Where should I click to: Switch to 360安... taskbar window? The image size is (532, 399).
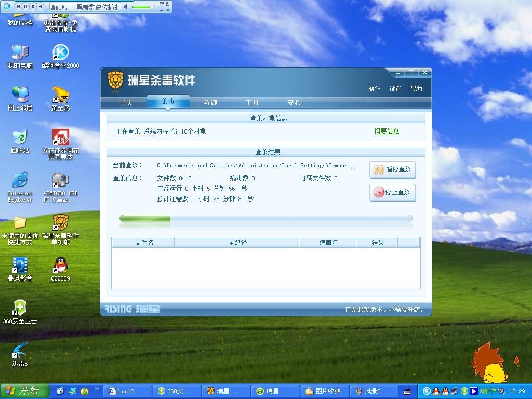[x=177, y=391]
